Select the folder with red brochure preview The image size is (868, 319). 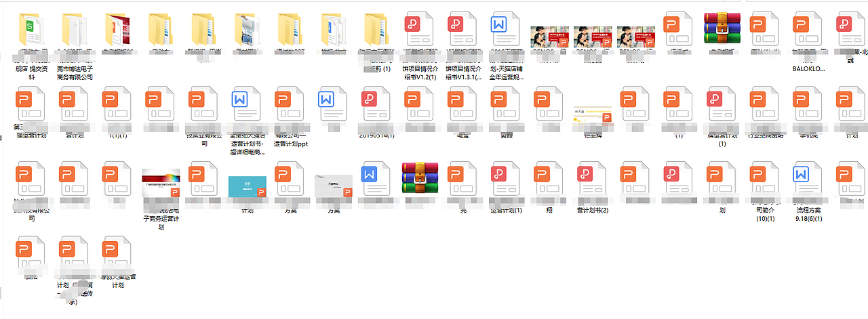point(117,30)
